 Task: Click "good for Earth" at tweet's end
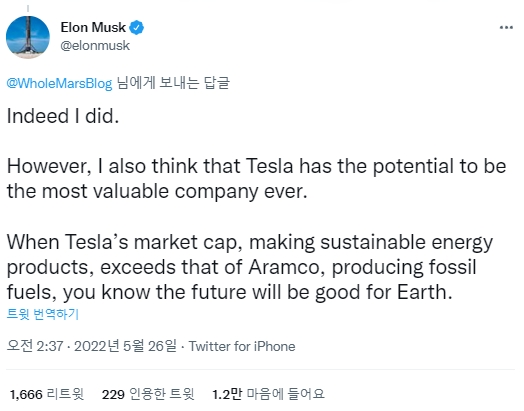[x=384, y=292]
